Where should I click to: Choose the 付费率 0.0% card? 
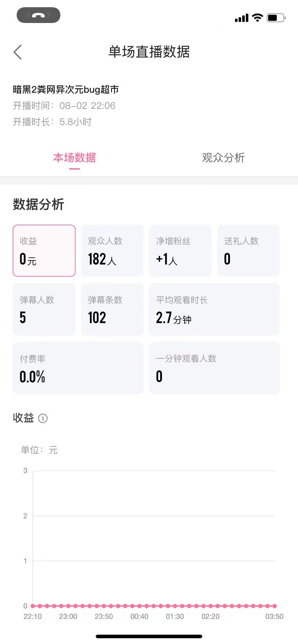(78, 368)
